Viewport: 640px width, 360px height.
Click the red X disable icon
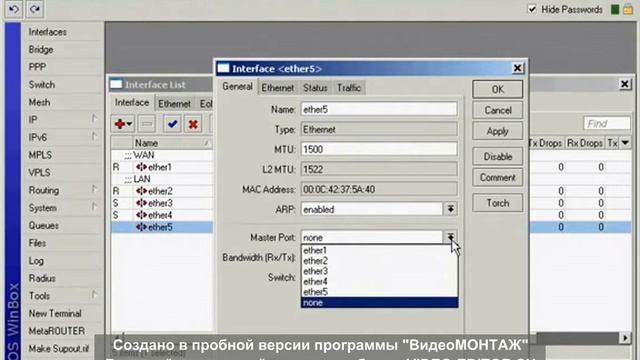point(193,124)
